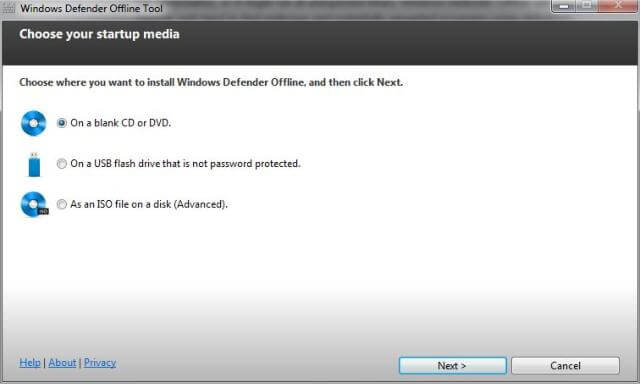Select the USB flash drive radio button
The width and height of the screenshot is (640, 384).
click(62, 164)
